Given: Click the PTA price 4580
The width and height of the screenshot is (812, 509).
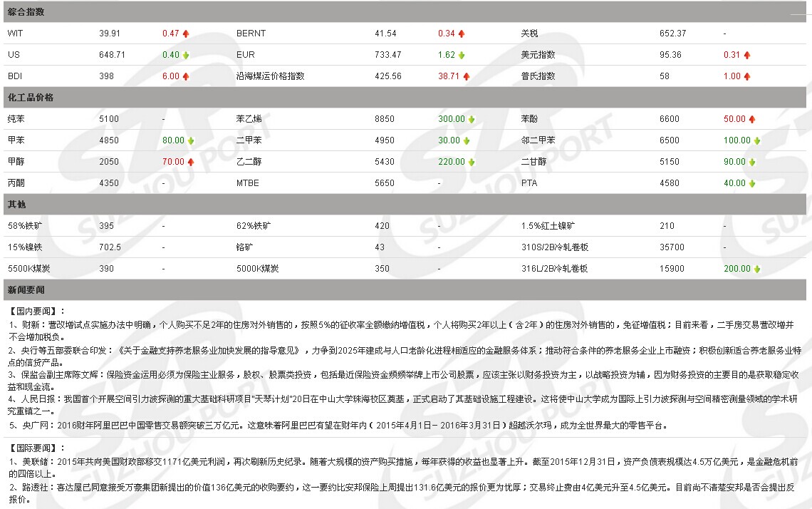Looking at the screenshot, I should [669, 183].
